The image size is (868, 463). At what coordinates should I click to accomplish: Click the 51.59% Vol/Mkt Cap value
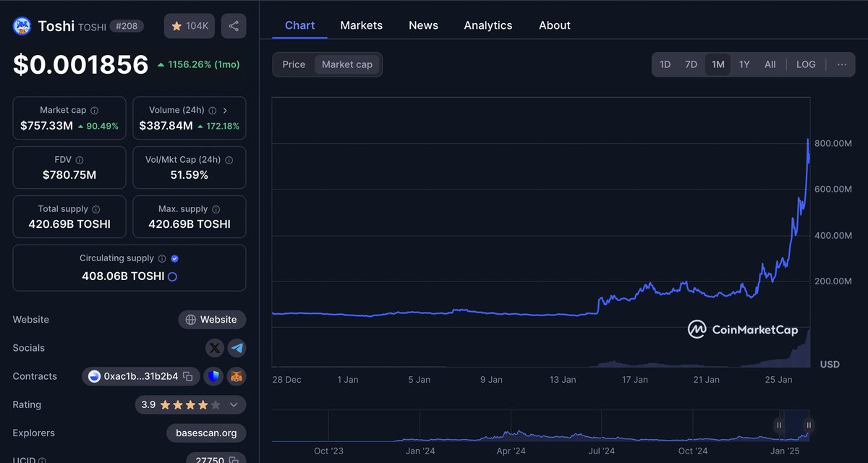tap(190, 175)
